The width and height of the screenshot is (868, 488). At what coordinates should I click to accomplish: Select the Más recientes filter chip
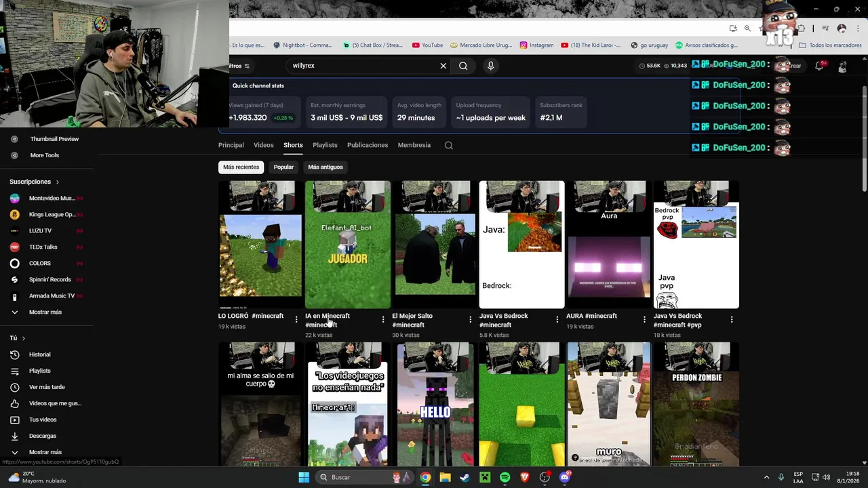(x=241, y=167)
